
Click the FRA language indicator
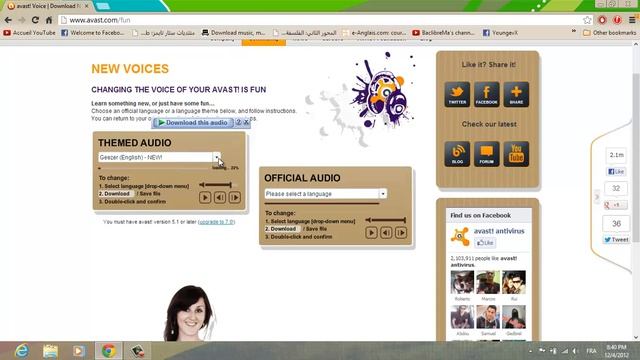coord(591,351)
